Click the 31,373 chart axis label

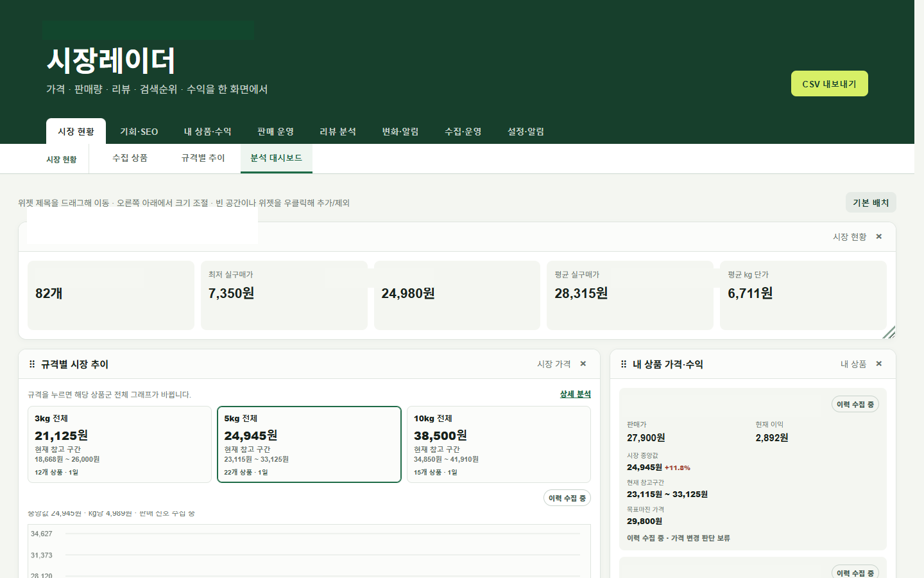coord(42,555)
